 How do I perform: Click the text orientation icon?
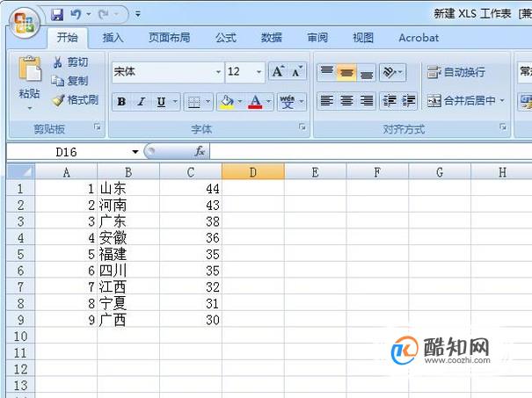390,72
